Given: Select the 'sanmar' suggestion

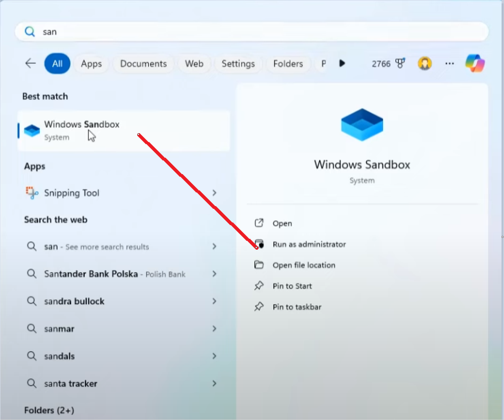Looking at the screenshot, I should tap(59, 329).
